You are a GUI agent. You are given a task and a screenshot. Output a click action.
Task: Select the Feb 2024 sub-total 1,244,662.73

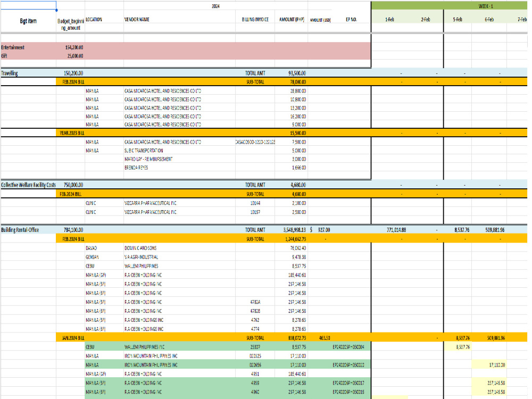296,239
